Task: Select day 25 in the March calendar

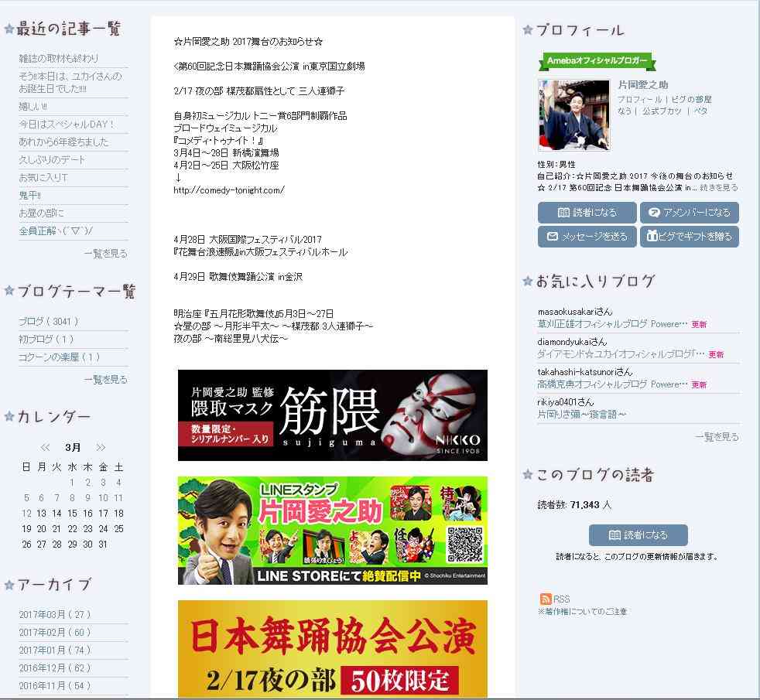Action: pyautogui.click(x=118, y=528)
